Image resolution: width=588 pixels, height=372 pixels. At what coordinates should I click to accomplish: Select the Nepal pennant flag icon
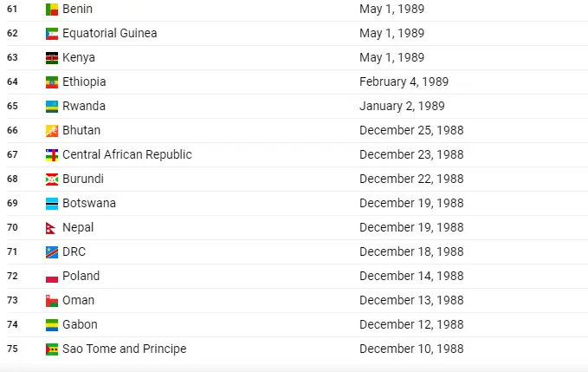(x=50, y=228)
